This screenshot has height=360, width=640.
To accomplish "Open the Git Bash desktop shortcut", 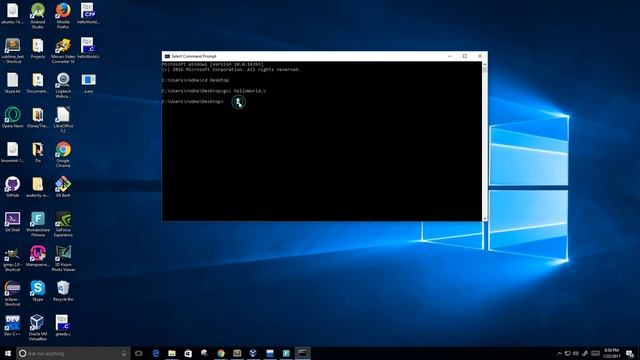I will pos(63,187).
